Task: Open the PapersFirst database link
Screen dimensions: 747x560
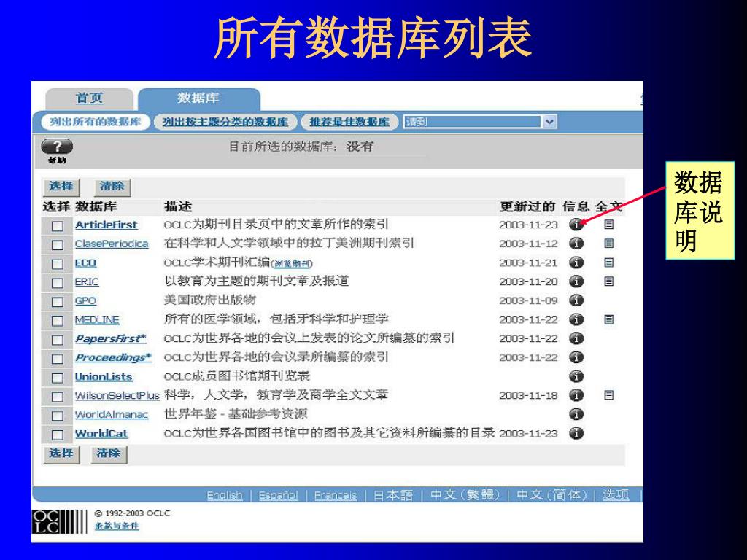Action: pyautogui.click(x=111, y=338)
